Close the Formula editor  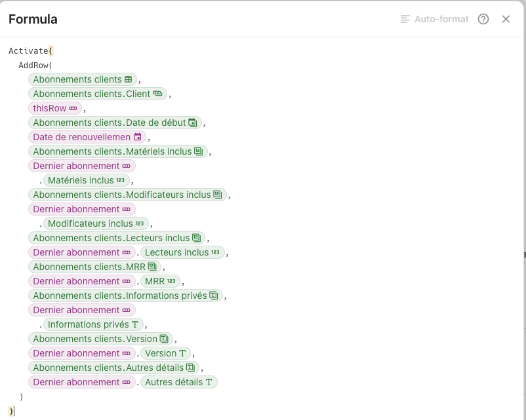506,19
